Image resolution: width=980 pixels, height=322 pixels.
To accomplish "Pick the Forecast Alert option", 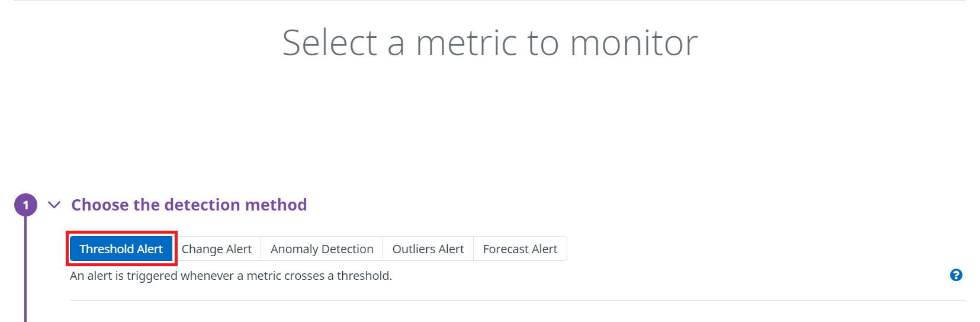I will click(x=520, y=249).
